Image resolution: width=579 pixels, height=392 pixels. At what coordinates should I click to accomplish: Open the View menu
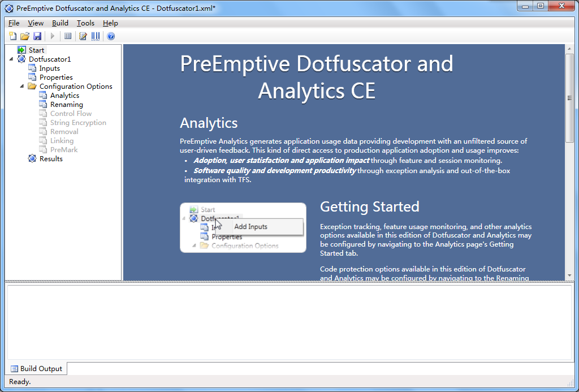36,23
